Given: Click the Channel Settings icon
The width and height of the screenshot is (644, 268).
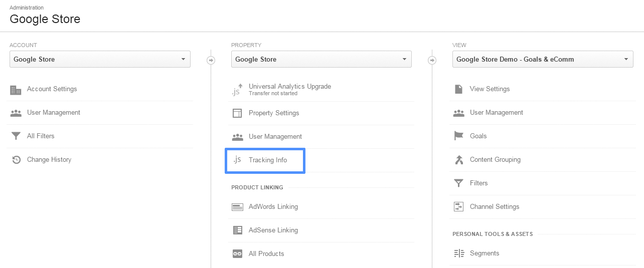Looking at the screenshot, I should (458, 207).
